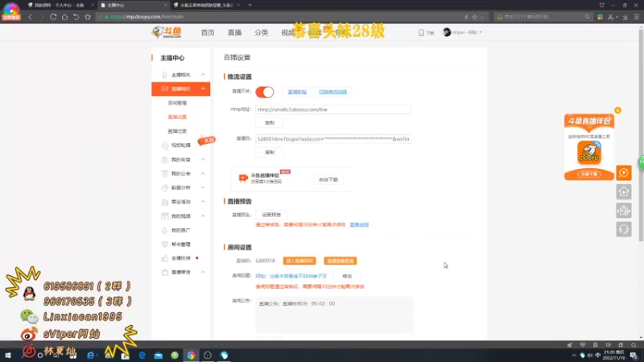Open 我的推广 in the sidebar
Screen dimensions: 644x362
(x=180, y=230)
